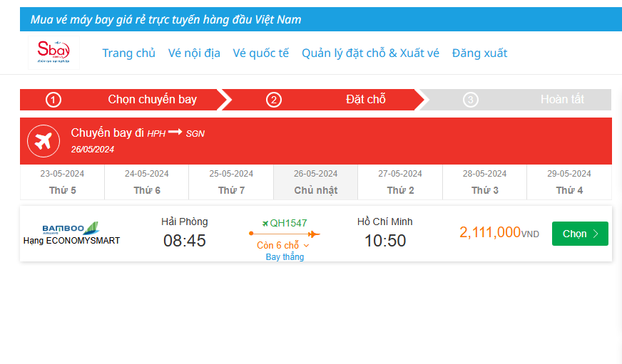622x364 pixels.
Task: Click the step 1 circle number
Action: (x=53, y=100)
